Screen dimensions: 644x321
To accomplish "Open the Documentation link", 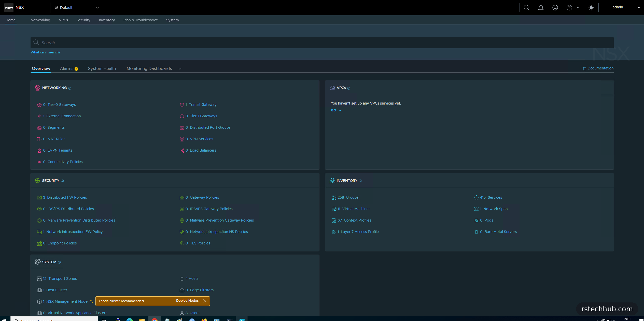I will click(x=598, y=68).
